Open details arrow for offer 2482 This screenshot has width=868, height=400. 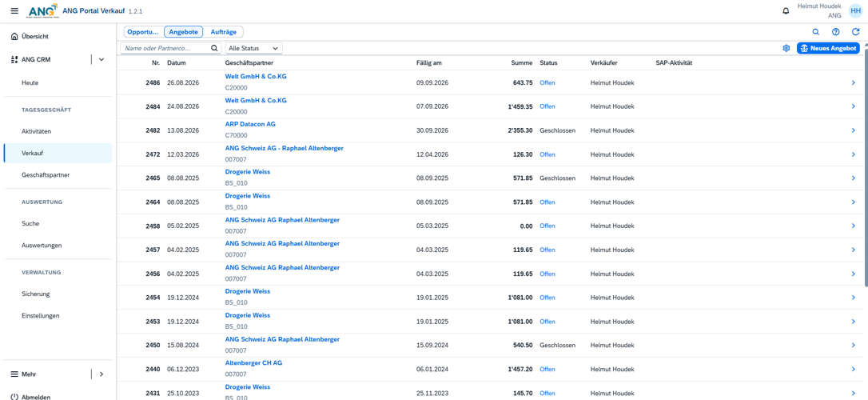pos(853,130)
